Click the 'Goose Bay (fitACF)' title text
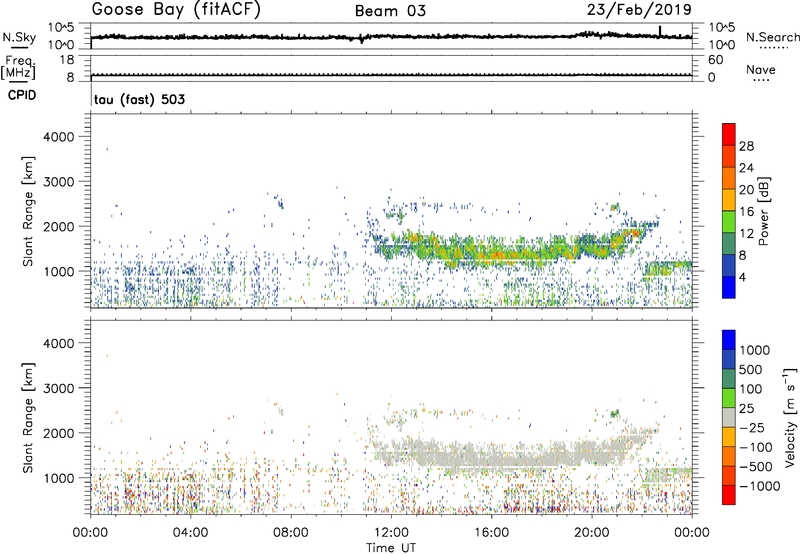 click(176, 10)
